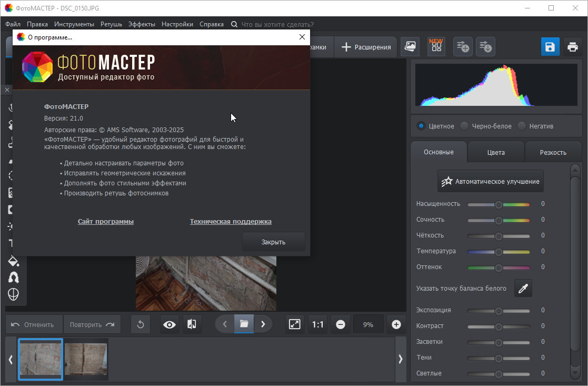Click the fit to screen icon

(295, 324)
